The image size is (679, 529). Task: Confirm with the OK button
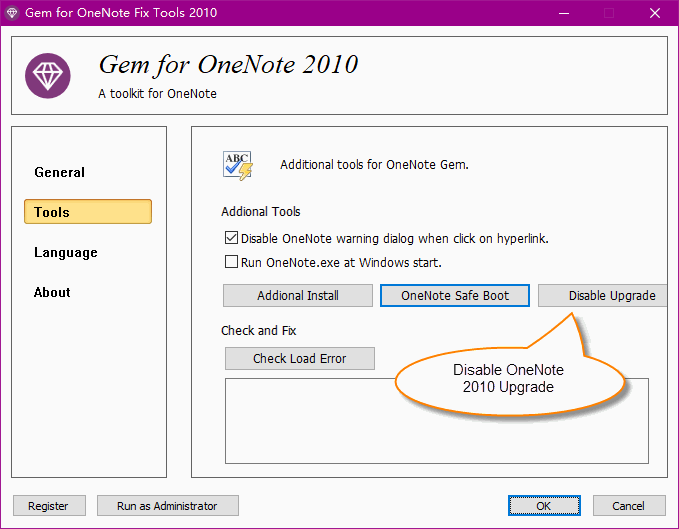tap(544, 506)
